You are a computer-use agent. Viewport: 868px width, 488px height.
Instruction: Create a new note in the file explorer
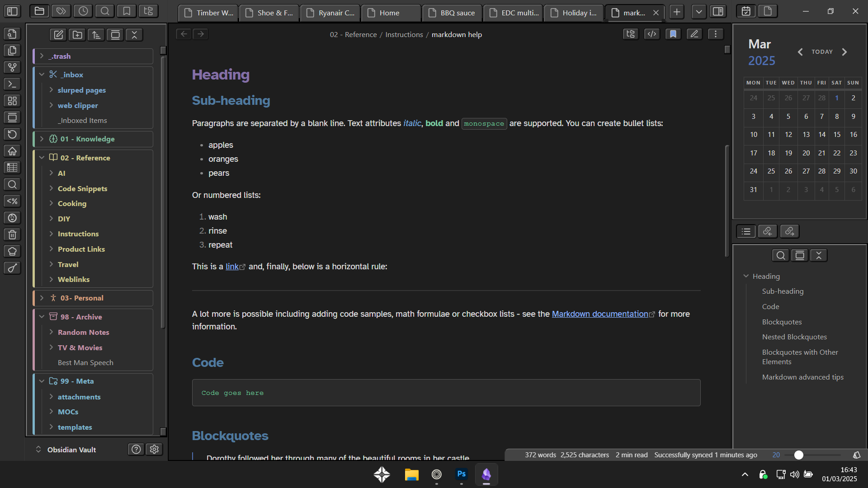click(x=58, y=35)
